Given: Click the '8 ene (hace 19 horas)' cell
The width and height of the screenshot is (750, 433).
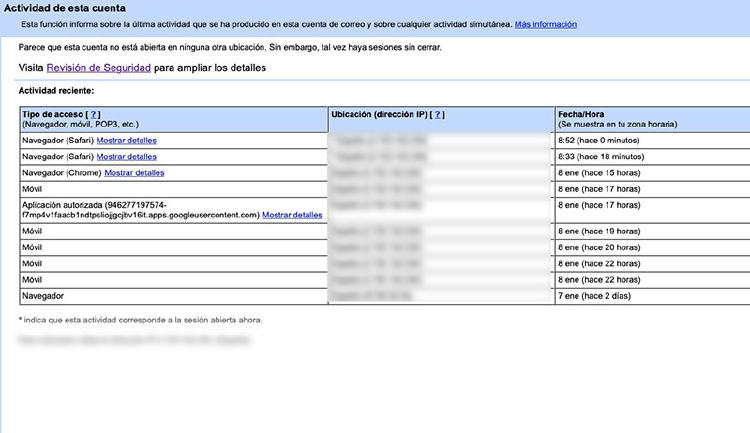Looking at the screenshot, I should (x=600, y=231).
